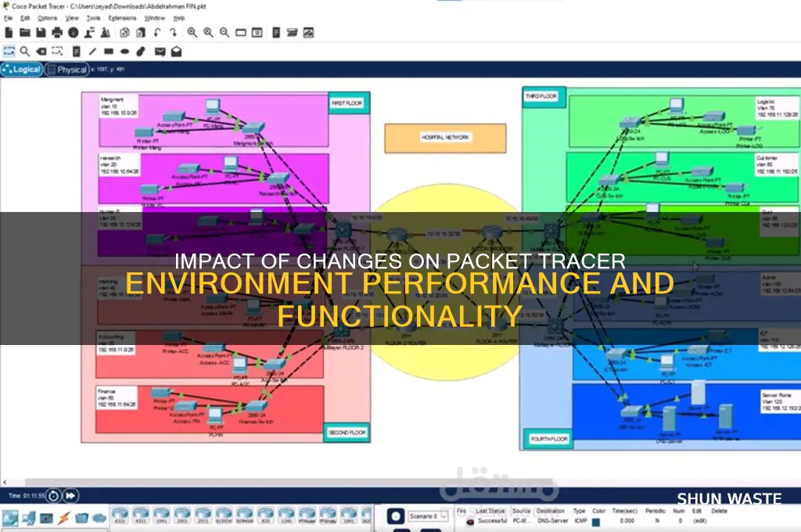Paste using the Paste icon
801x532 pixels.
click(141, 33)
